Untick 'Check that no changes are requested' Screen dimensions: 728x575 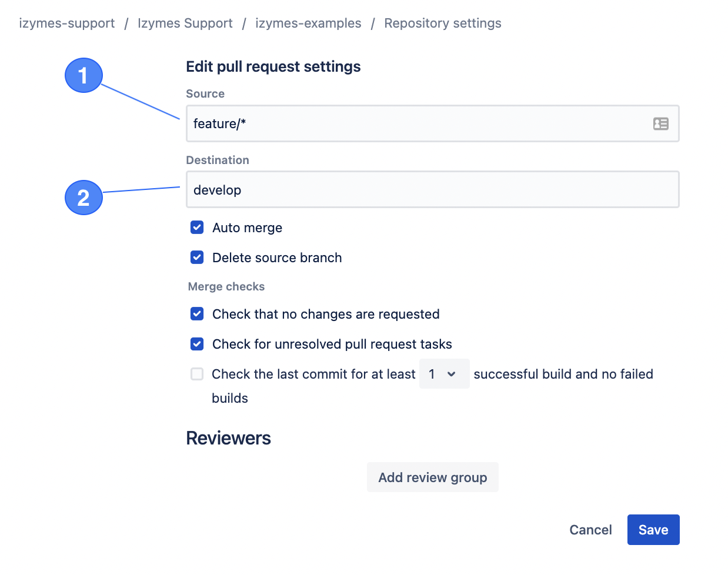click(x=197, y=314)
